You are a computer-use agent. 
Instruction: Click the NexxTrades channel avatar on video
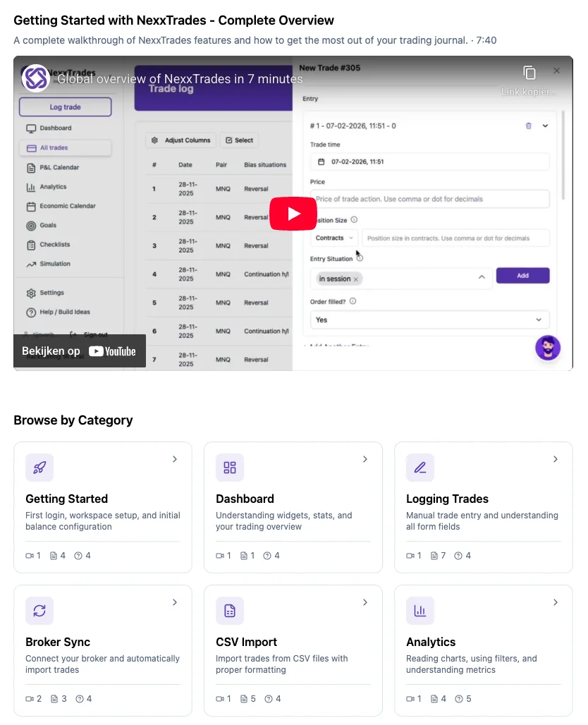point(35,78)
